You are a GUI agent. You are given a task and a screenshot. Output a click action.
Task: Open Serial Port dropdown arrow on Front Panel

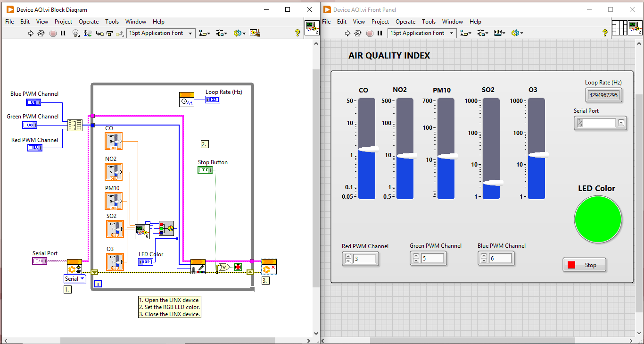coord(621,123)
